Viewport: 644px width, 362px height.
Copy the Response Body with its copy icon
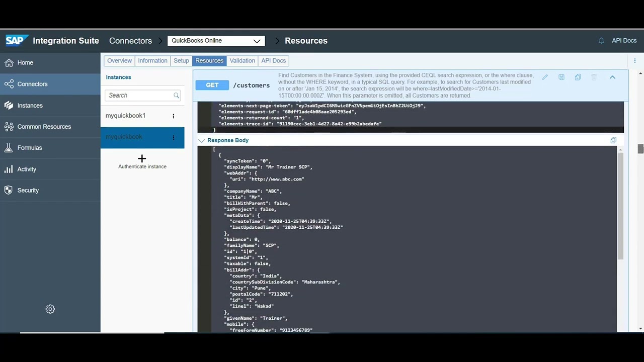613,140
